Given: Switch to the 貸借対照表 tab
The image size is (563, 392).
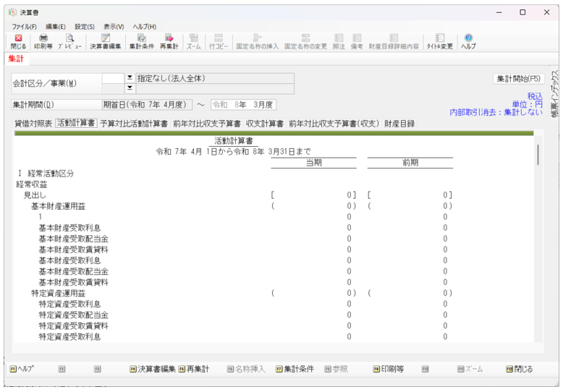Looking at the screenshot, I should (33, 124).
